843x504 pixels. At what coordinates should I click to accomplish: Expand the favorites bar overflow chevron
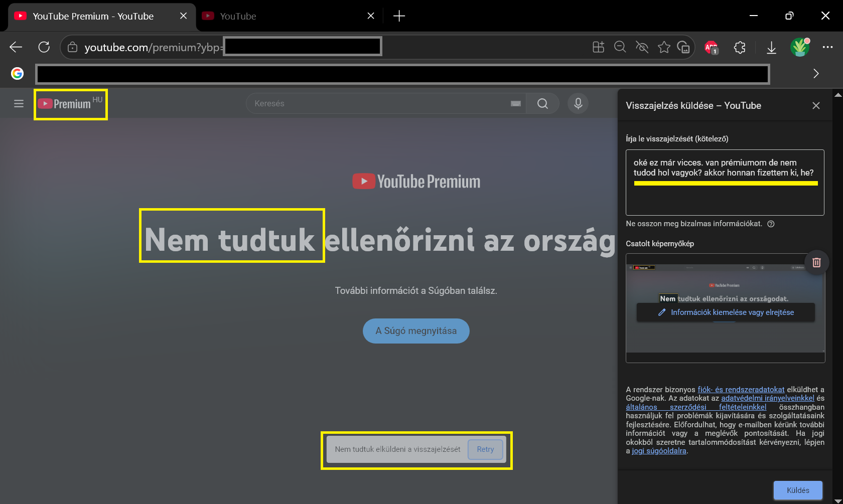point(816,74)
